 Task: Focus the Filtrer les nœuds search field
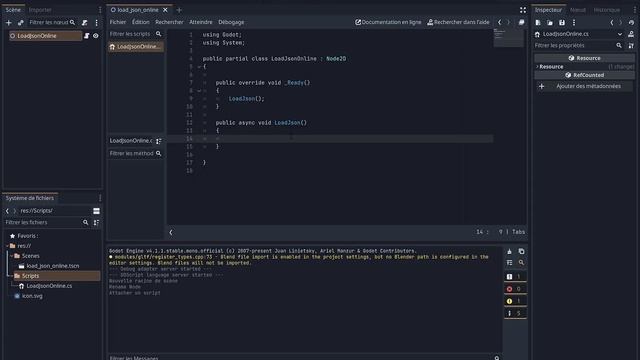click(x=52, y=22)
